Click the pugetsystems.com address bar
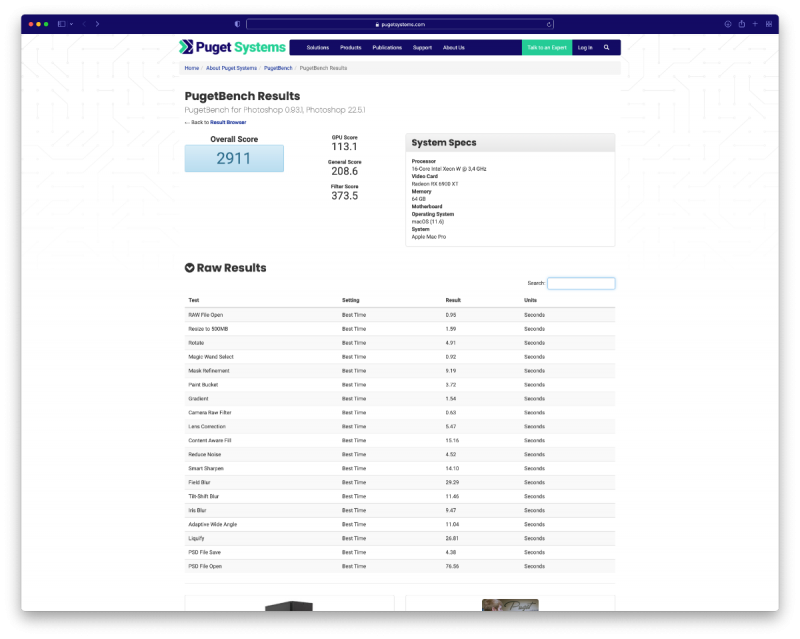 tap(399, 24)
